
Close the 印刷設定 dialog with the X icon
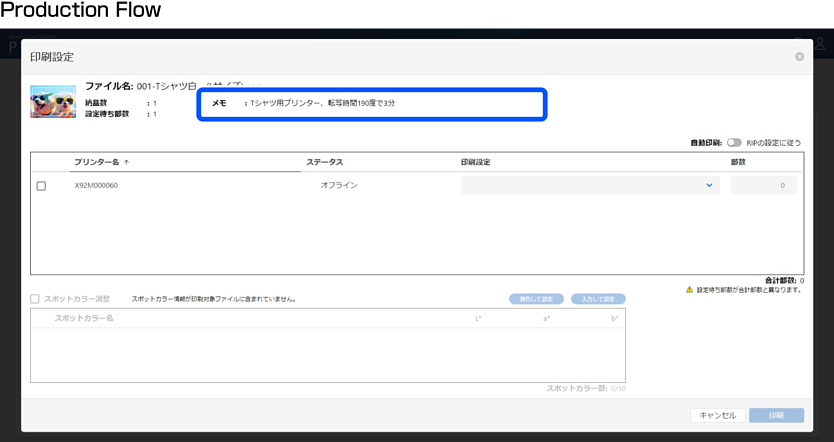[799, 57]
